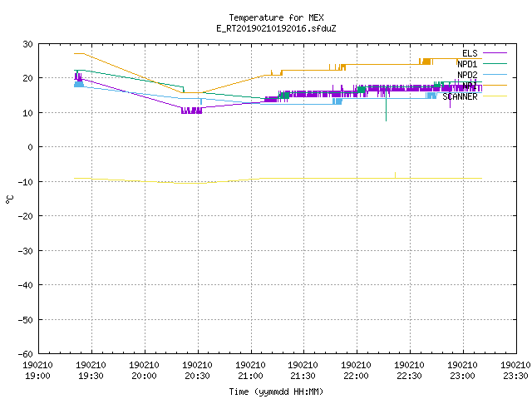
Task: Click the orange NPI minimum near 20:25
Action: pyautogui.click(x=193, y=92)
